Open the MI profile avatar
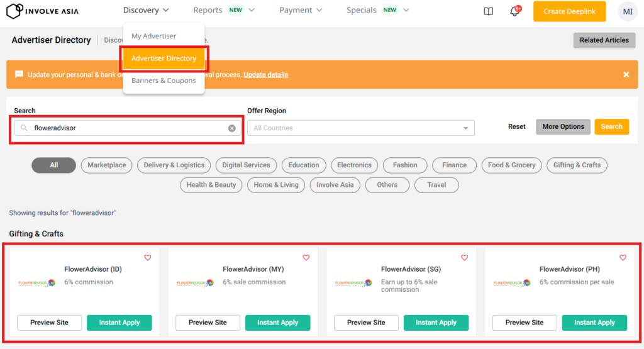 point(628,11)
